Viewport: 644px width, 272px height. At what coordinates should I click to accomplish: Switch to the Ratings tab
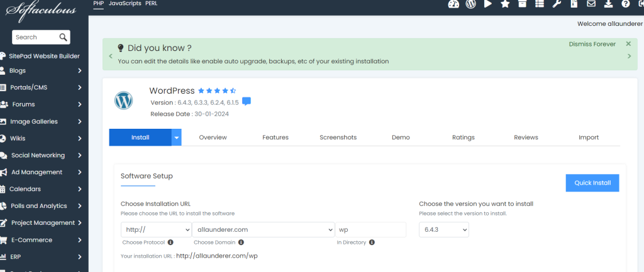[464, 138]
